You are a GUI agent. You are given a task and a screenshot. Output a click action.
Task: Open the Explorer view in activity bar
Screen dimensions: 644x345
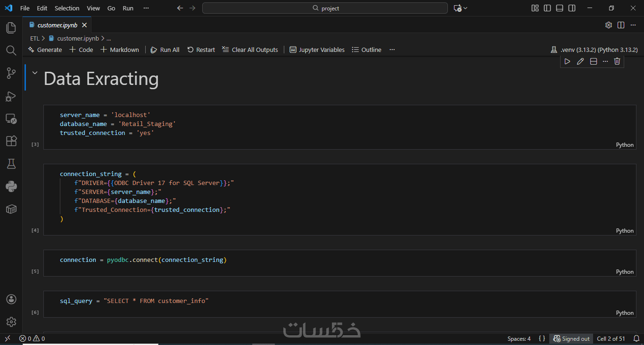(x=11, y=28)
